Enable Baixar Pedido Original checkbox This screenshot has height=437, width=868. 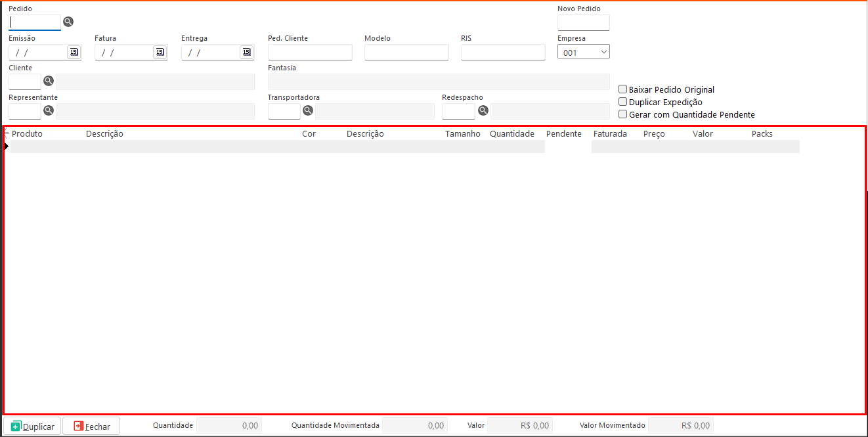pyautogui.click(x=623, y=89)
